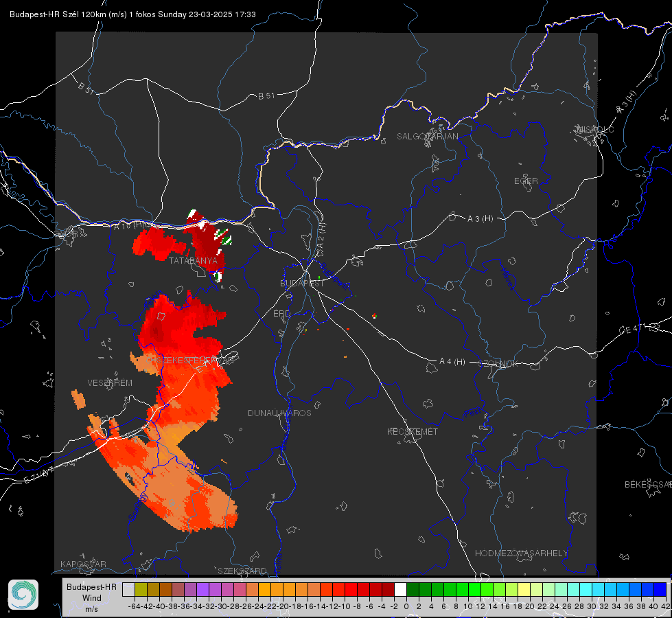672x618 pixels.
Task: Click the VESZPREM city label
Action: point(110,383)
